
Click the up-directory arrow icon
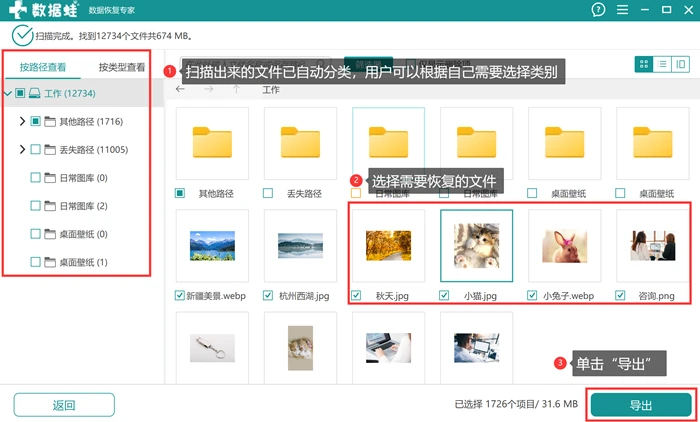[x=236, y=89]
